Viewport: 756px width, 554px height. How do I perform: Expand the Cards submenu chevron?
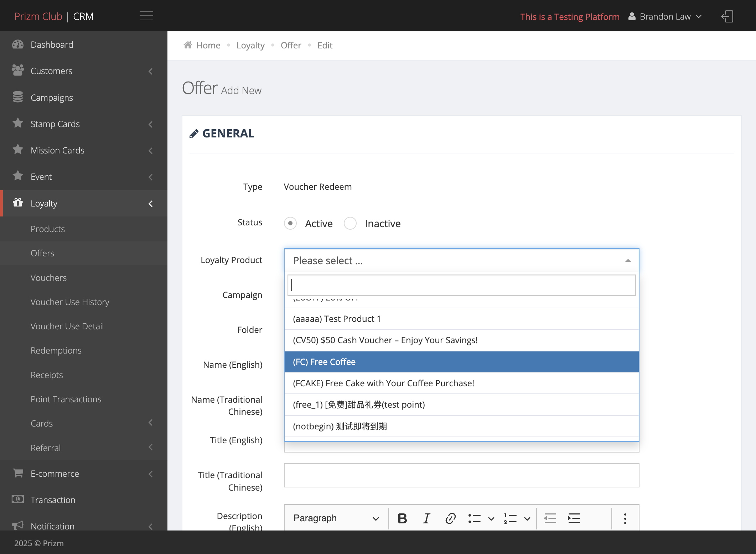click(x=151, y=423)
